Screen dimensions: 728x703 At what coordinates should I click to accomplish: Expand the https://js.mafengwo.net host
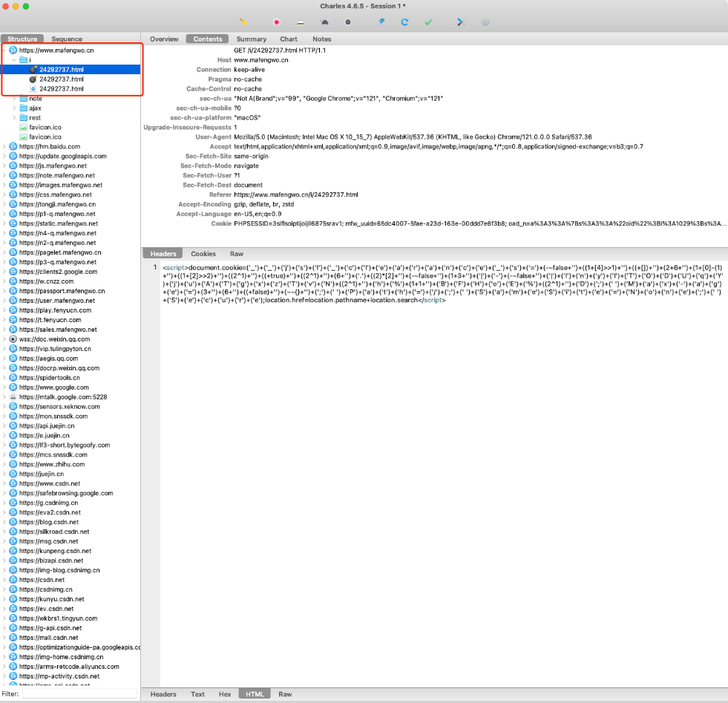point(4,166)
